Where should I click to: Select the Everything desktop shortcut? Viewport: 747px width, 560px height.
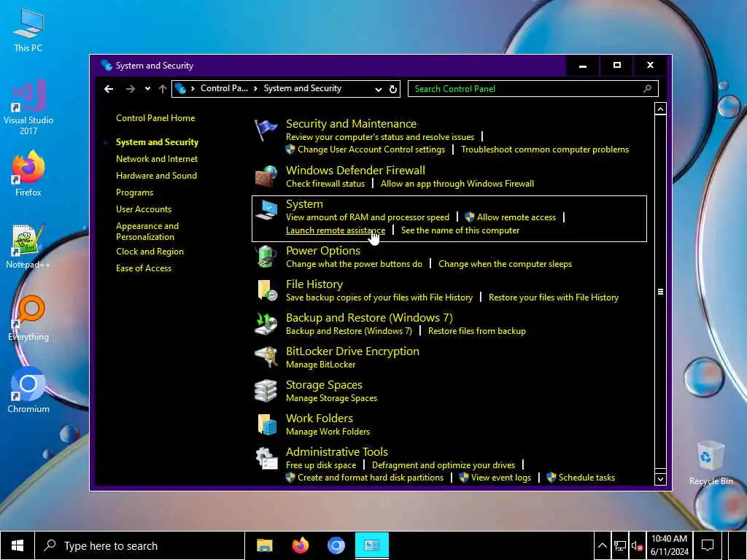click(28, 319)
